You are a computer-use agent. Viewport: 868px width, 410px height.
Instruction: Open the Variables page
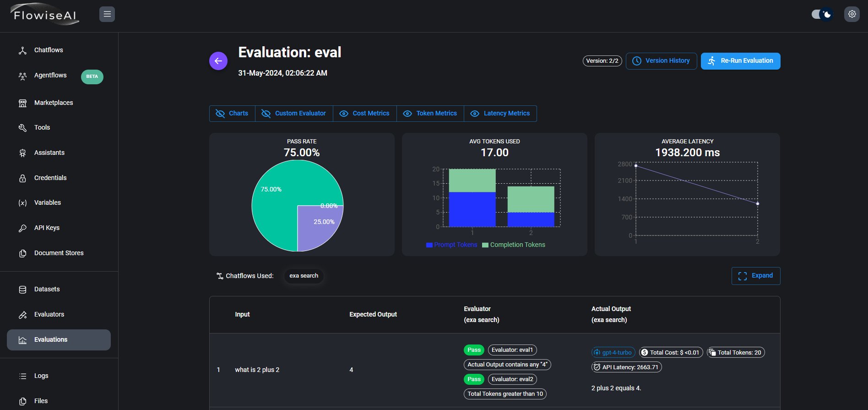(59, 202)
